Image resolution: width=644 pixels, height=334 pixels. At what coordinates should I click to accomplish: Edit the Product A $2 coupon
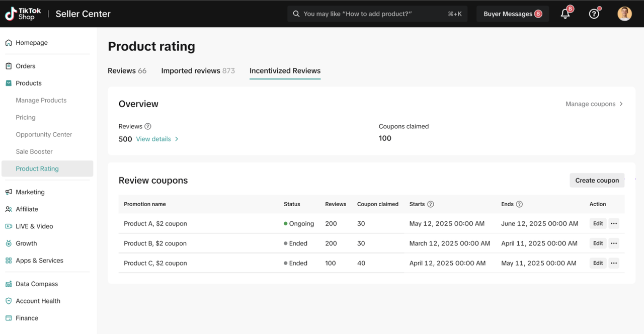[x=598, y=224]
